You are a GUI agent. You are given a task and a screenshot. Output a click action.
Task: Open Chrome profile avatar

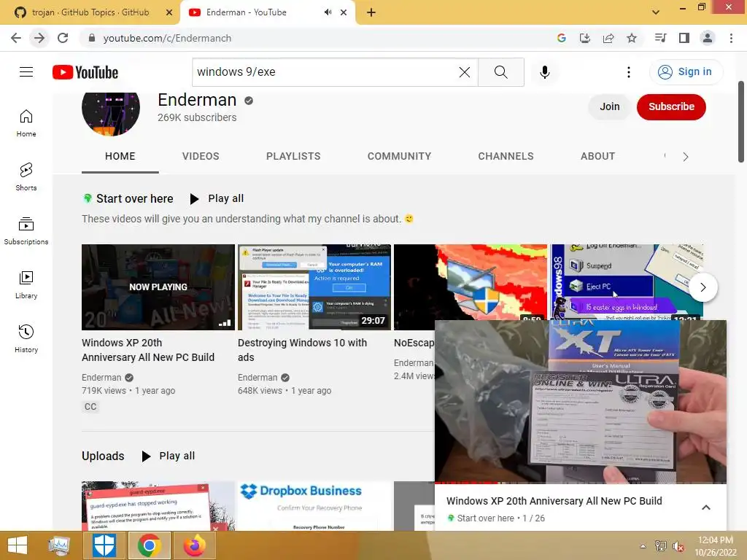point(708,38)
